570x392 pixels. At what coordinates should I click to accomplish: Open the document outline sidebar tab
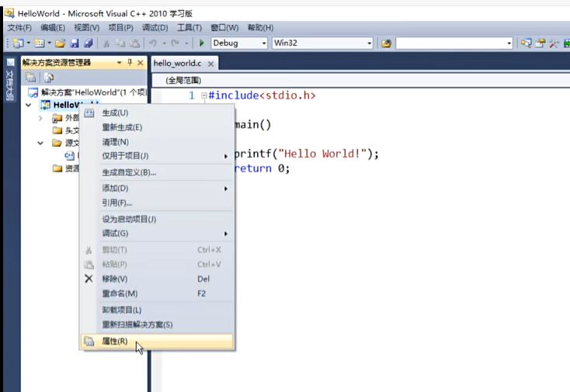point(10,79)
